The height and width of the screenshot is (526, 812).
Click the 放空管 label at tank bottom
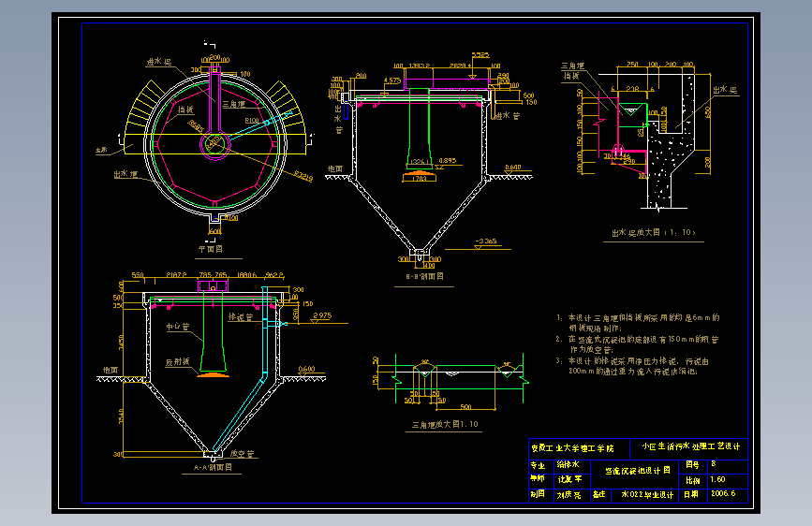point(242,454)
